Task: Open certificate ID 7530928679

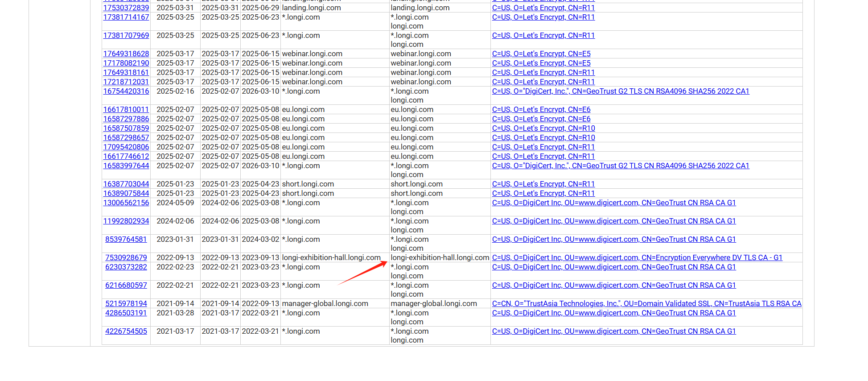Action: point(126,257)
